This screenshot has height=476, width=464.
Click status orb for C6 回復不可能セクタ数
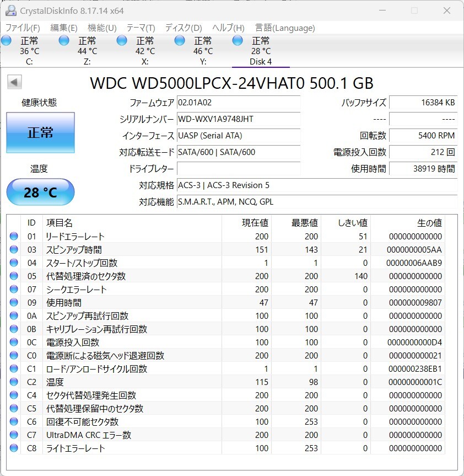14,421
